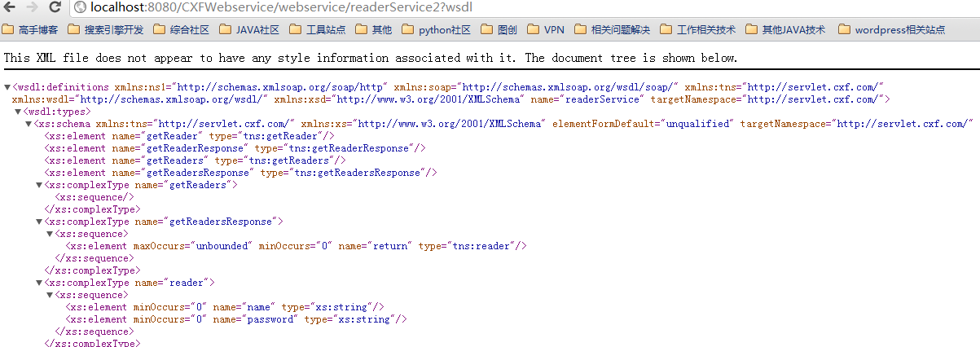The height and width of the screenshot is (347, 980).
Task: Open the 图创 bookmark folder
Action: 499,30
